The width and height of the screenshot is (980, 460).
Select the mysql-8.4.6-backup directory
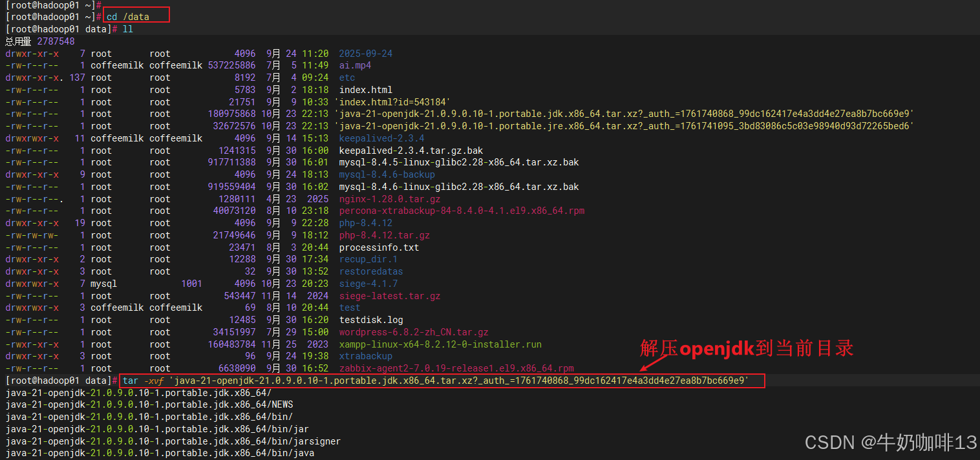pos(387,174)
